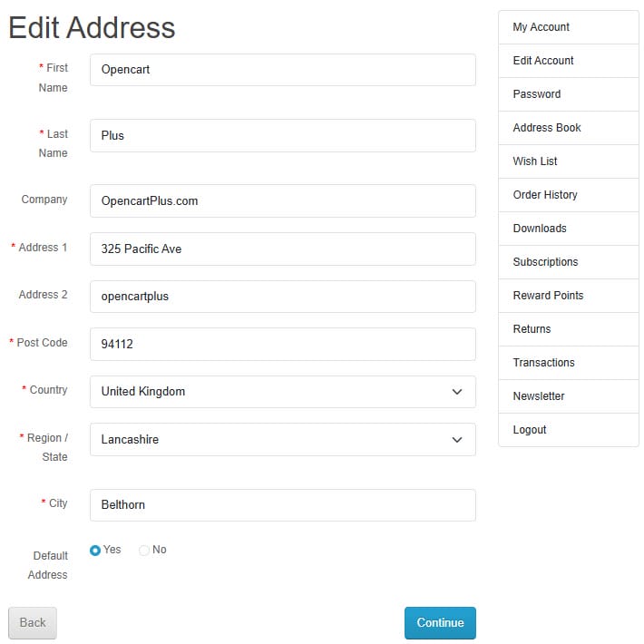The image size is (644, 644).
Task: Open the Country dropdown showing United Kingdom
Action: click(x=283, y=392)
